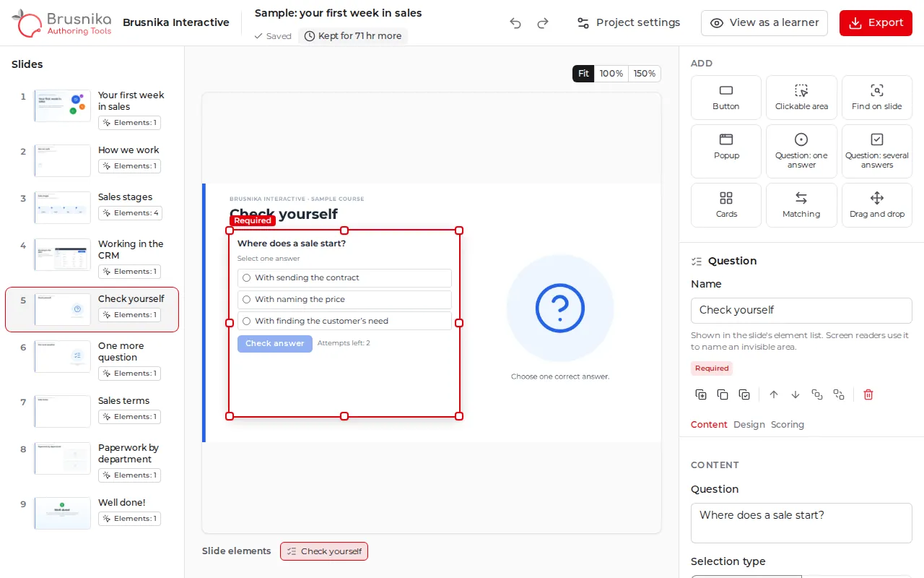The height and width of the screenshot is (578, 924).
Task: Redo the last undone action
Action: point(543,23)
